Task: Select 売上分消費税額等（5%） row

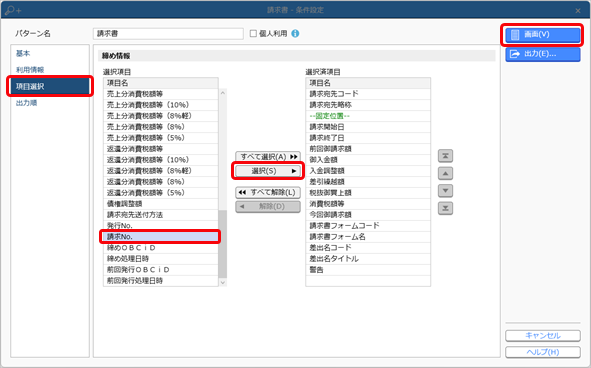Action: tap(161, 138)
